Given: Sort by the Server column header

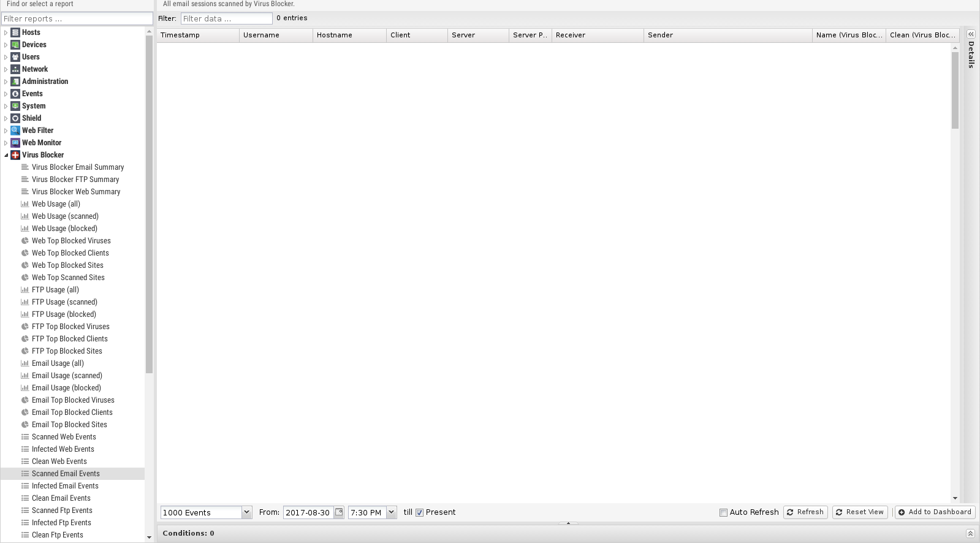Looking at the screenshot, I should tap(478, 35).
